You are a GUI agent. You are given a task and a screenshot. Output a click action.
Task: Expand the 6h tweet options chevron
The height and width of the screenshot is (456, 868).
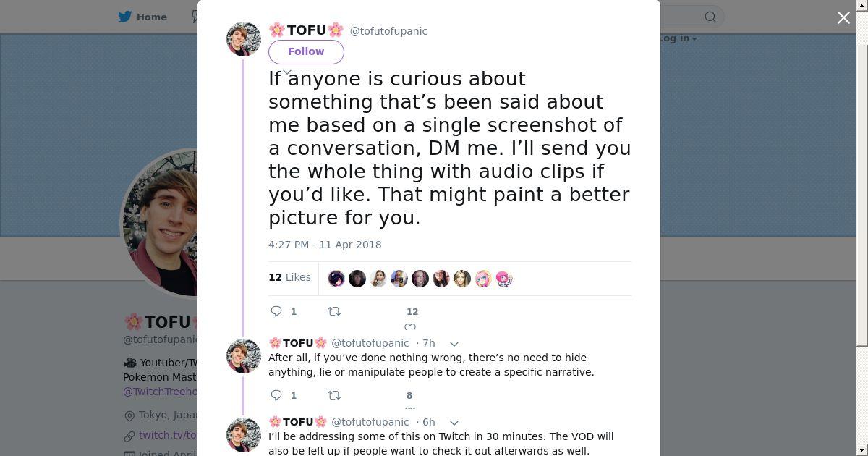(454, 423)
